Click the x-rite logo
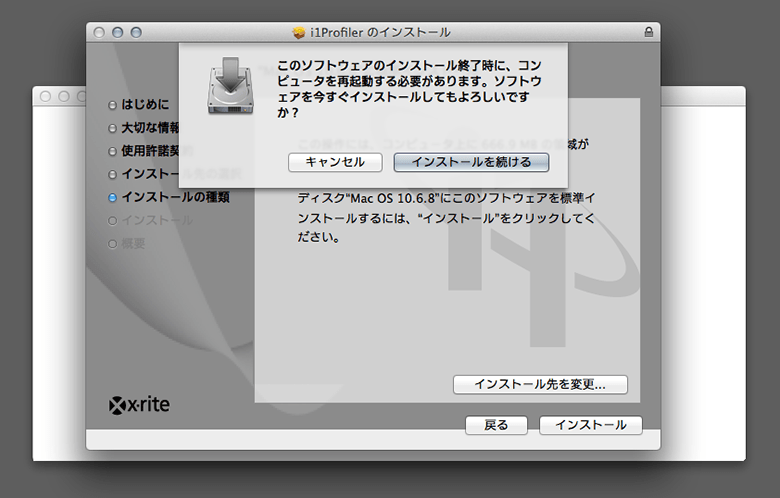780x498 pixels. [x=139, y=405]
